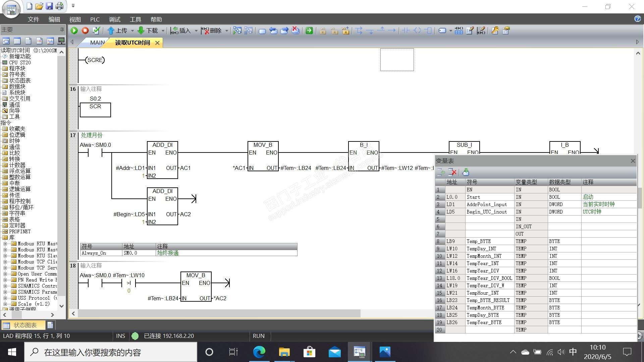Viewport: 644px width, 362px height.
Task: Click the green Run PLC button
Action: 74,31
